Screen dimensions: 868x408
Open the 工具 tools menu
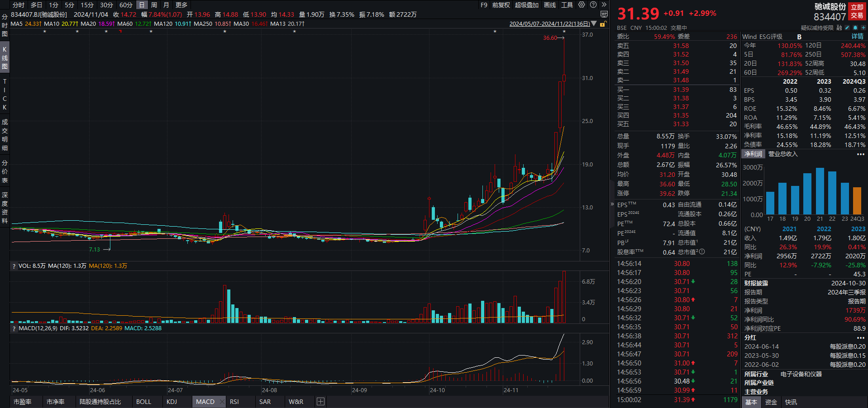point(567,5)
